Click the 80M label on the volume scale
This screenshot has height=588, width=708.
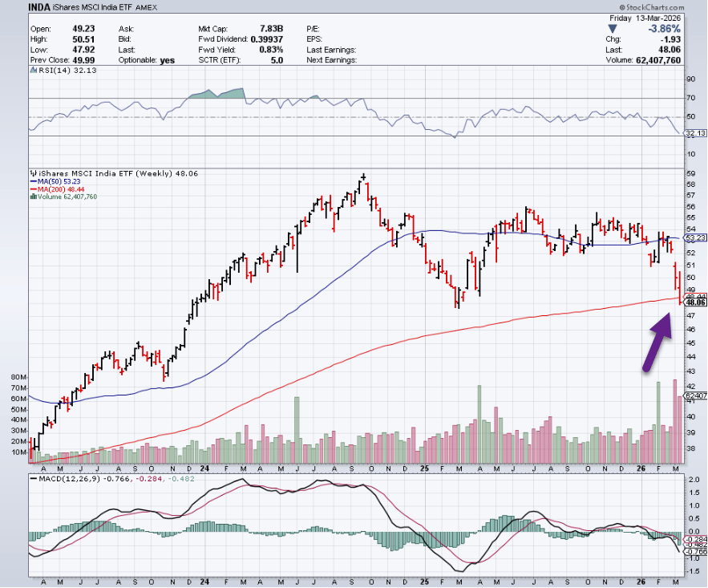[x=19, y=377]
